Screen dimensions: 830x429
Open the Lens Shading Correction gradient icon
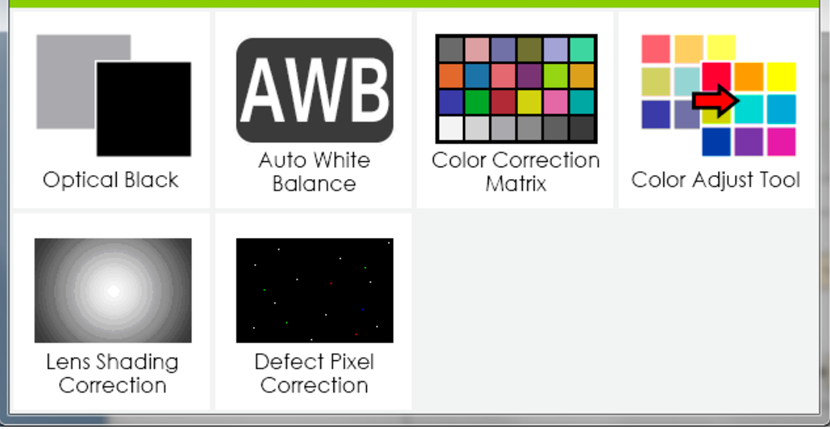point(113,290)
